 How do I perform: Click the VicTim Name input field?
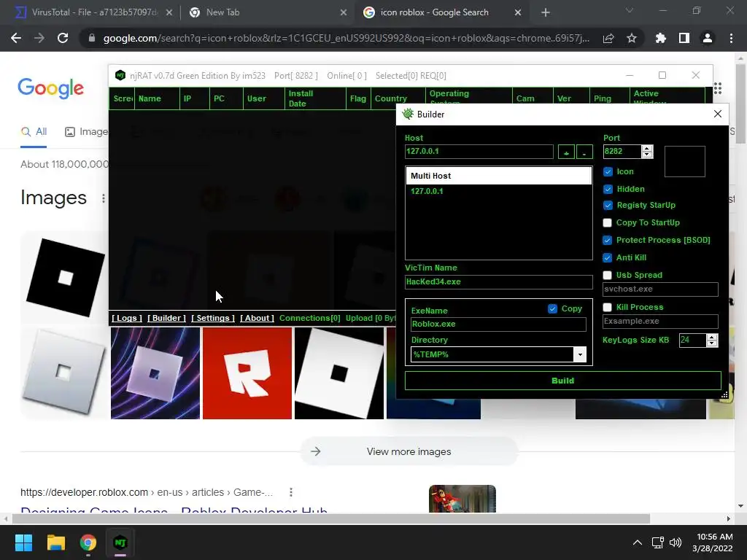coord(498,282)
